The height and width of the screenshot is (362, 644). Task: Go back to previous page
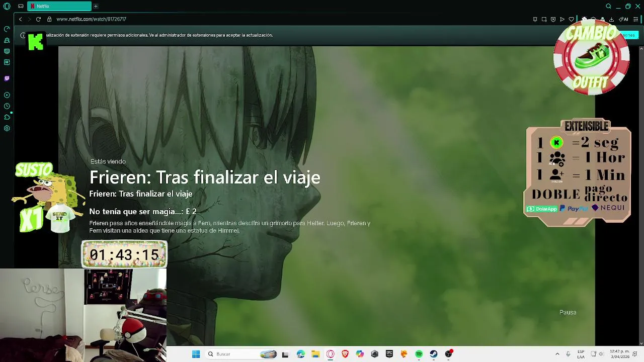[x=21, y=19]
